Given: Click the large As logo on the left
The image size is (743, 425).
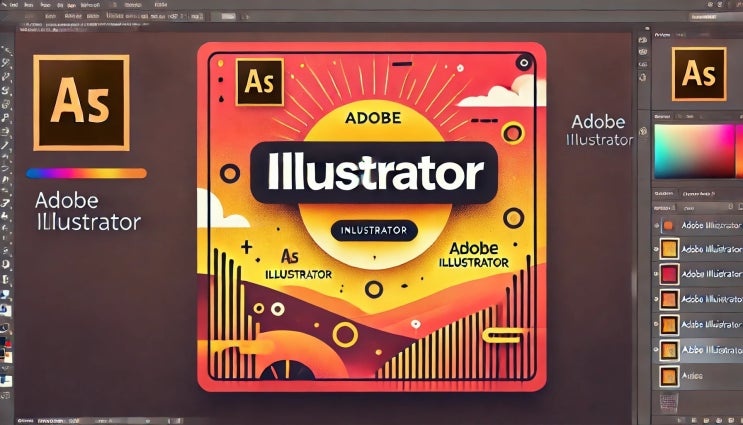Looking at the screenshot, I should click(x=81, y=102).
